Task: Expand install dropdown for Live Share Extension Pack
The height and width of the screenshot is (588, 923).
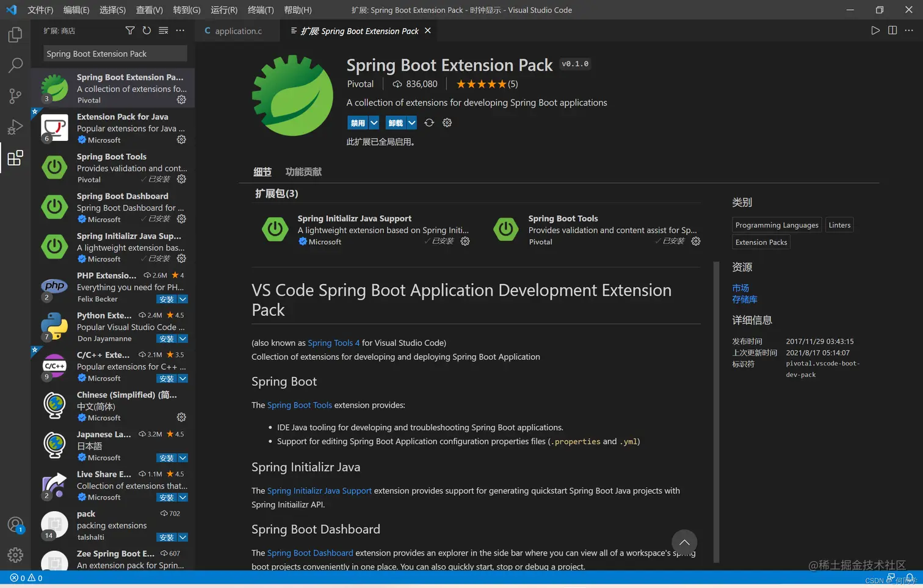Action: click(x=183, y=498)
